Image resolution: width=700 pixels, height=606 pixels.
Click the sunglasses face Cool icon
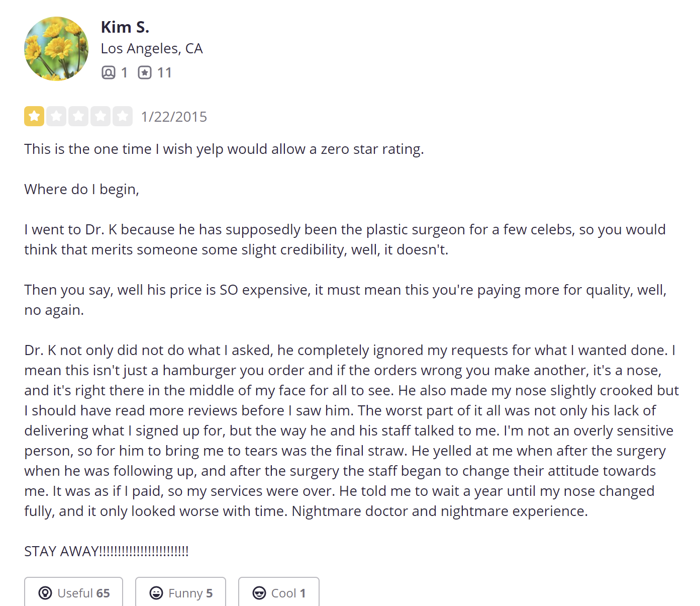[259, 593]
